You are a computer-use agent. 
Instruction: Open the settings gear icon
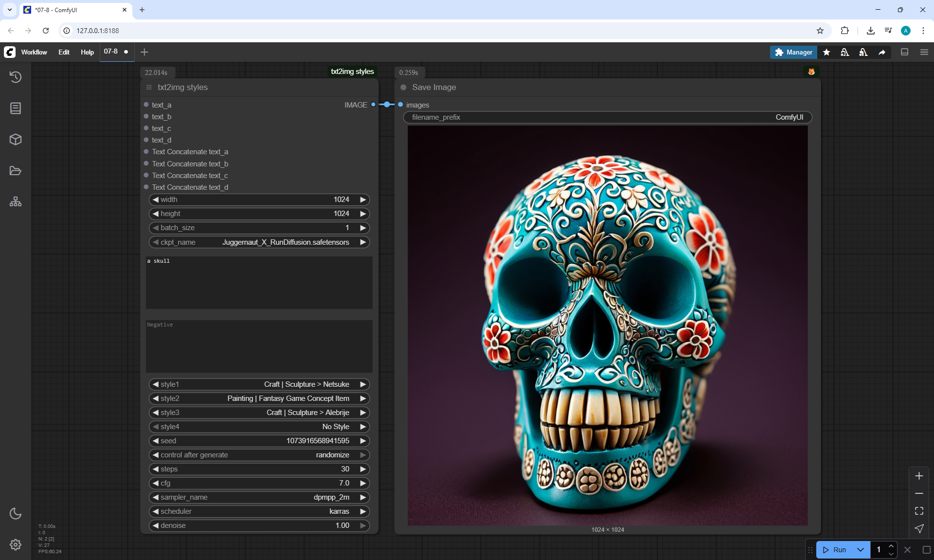click(16, 544)
